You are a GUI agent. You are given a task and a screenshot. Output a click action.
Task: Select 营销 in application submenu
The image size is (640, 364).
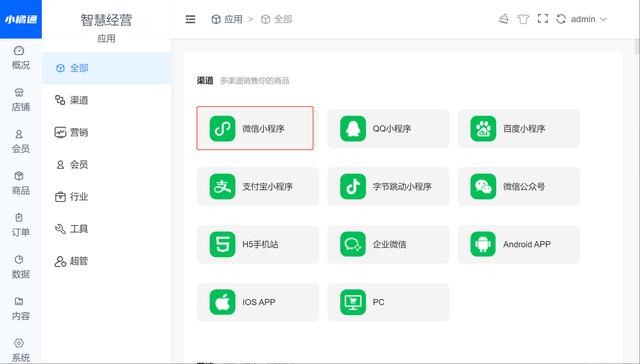pyautogui.click(x=106, y=132)
